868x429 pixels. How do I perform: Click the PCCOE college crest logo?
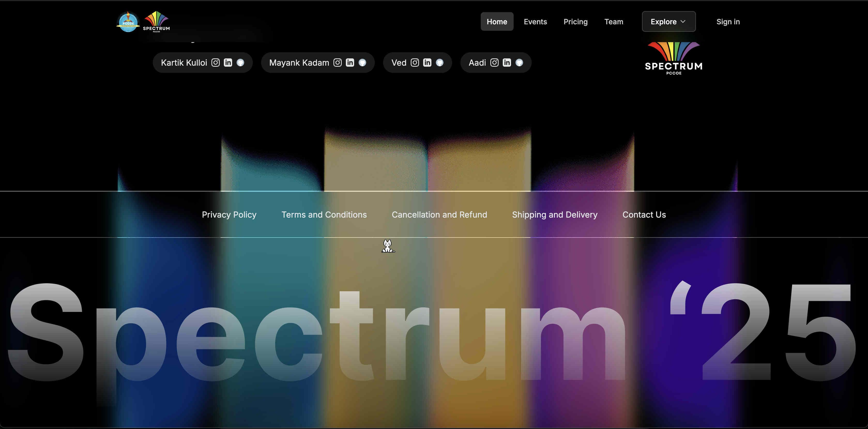(x=128, y=21)
